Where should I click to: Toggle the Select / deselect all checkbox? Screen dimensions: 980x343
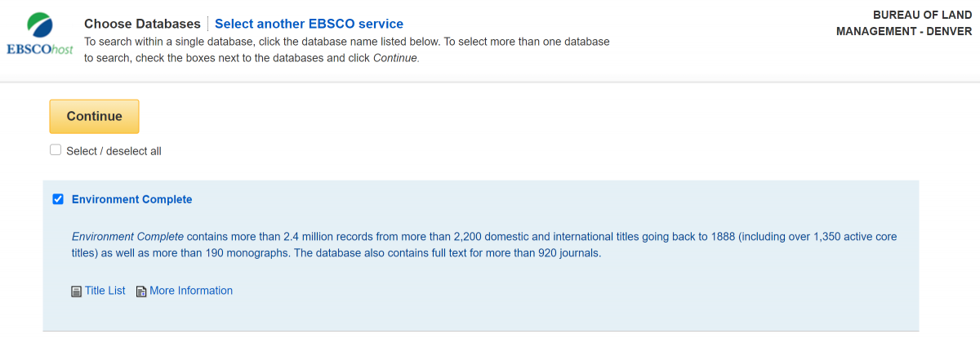coord(56,150)
